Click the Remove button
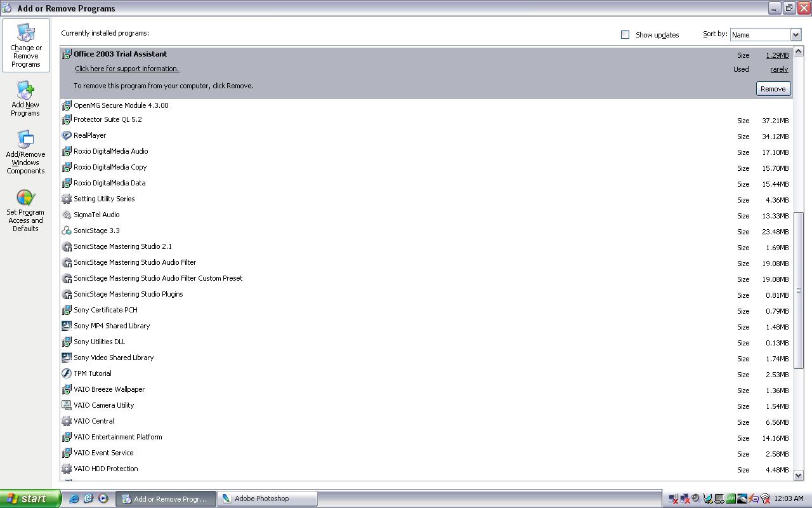 point(773,89)
